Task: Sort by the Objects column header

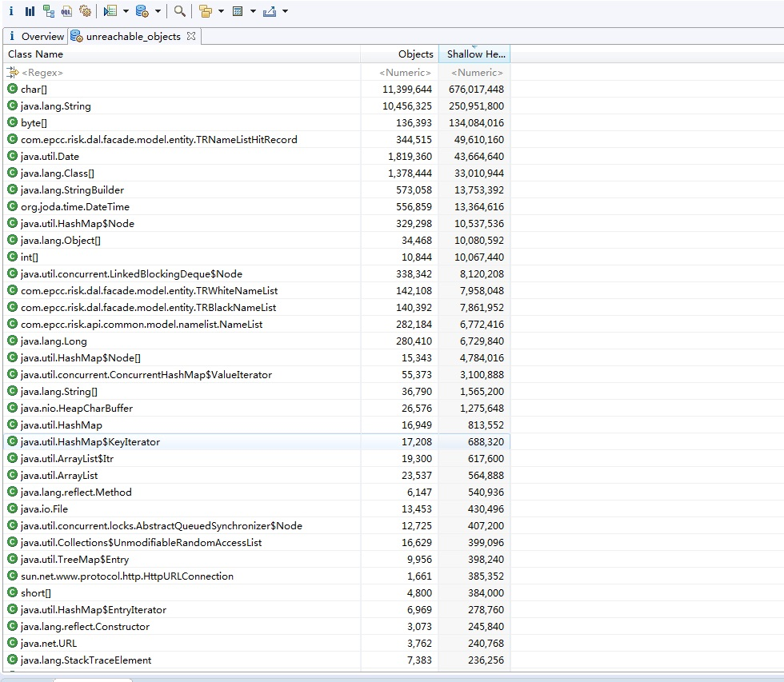Action: click(x=399, y=54)
